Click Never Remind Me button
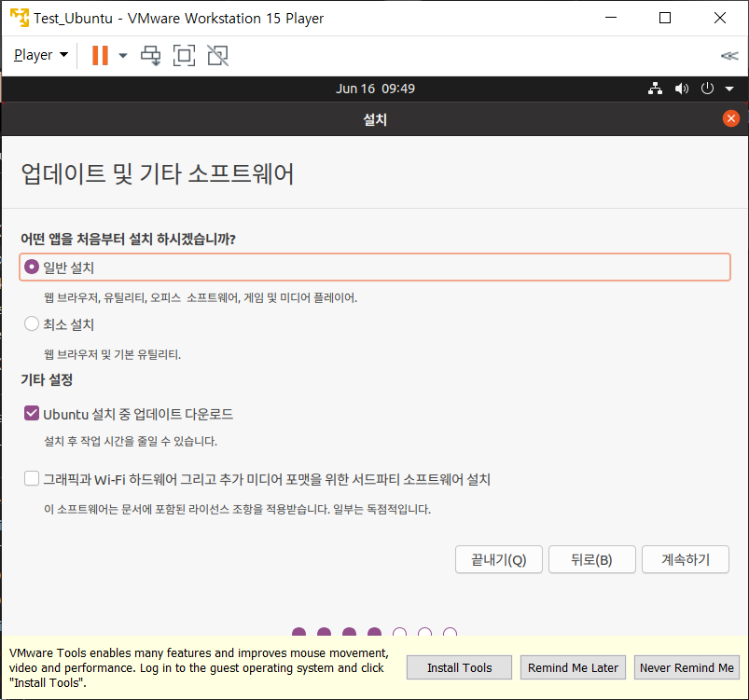Viewport: 749px width, 700px height. click(687, 667)
